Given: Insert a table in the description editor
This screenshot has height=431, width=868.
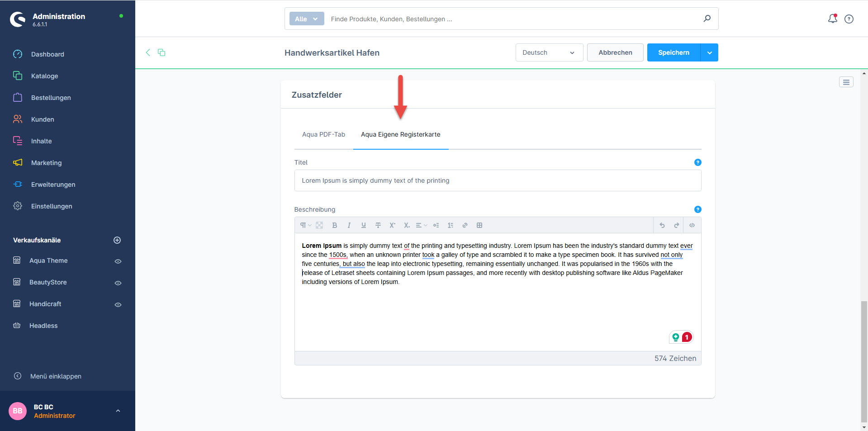Looking at the screenshot, I should coord(479,225).
